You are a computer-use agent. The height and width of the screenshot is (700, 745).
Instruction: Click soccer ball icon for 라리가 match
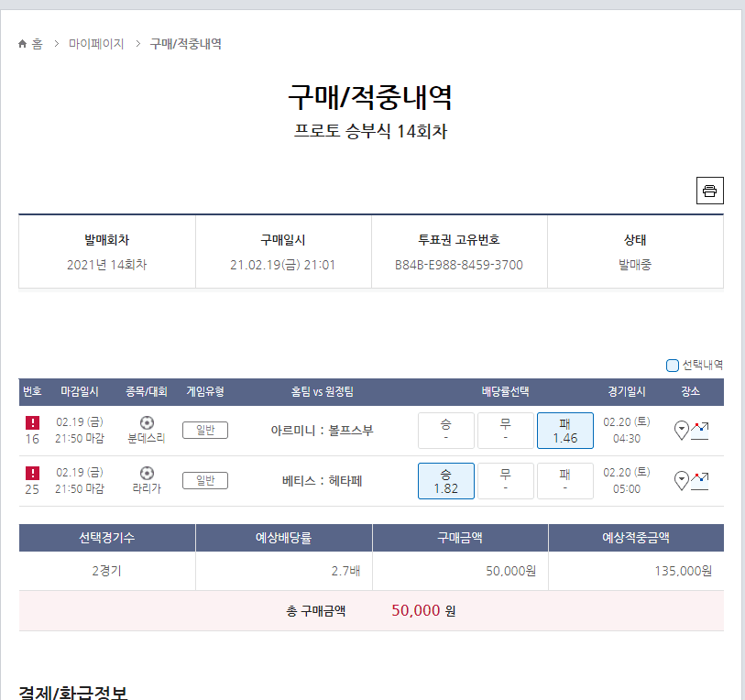click(x=147, y=473)
